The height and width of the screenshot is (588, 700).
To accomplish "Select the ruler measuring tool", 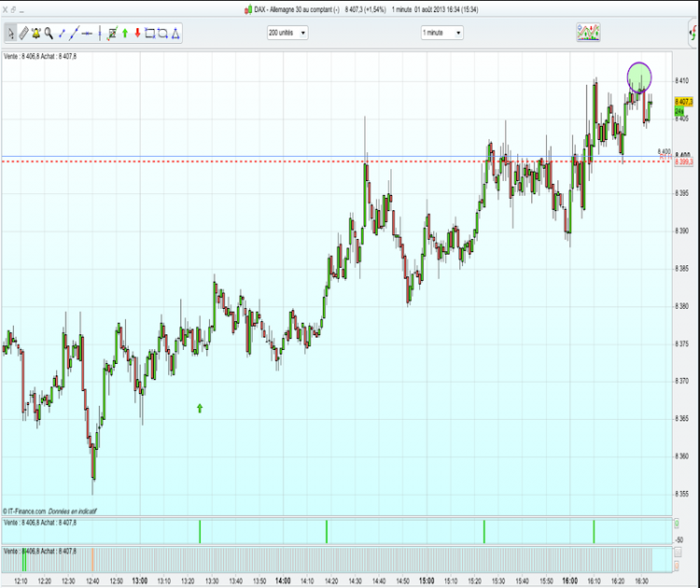I will [23, 33].
